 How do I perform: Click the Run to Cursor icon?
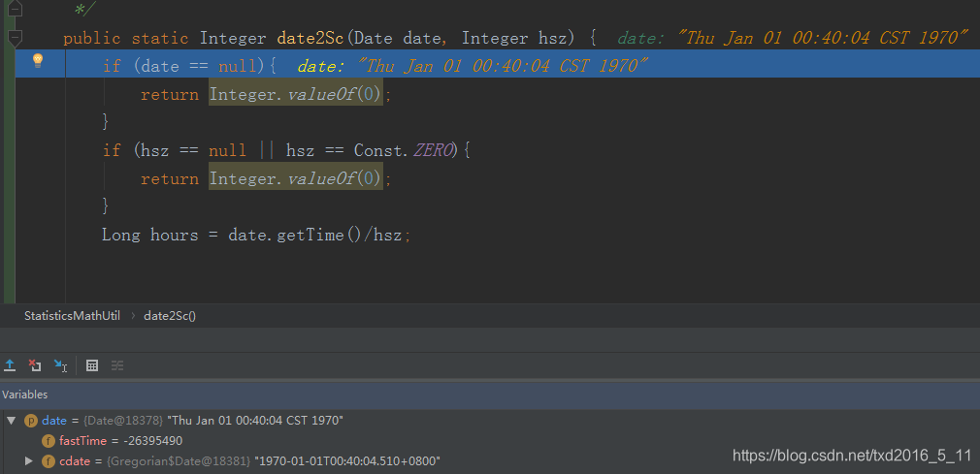click(60, 365)
